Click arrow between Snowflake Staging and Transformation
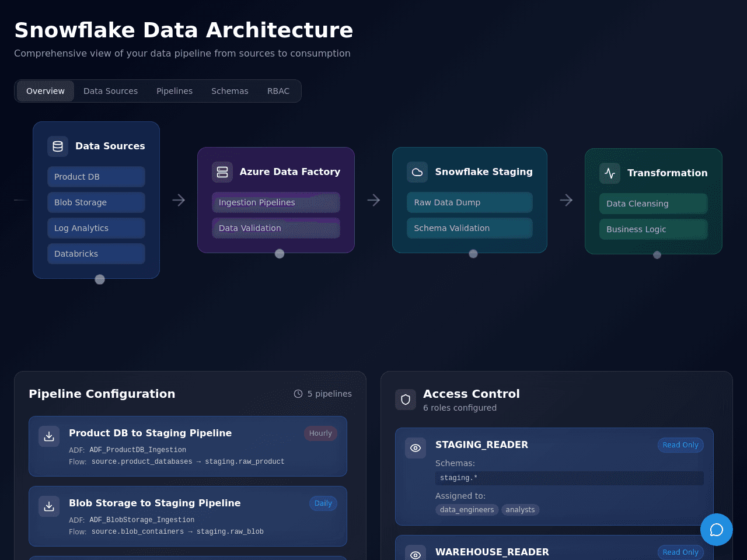This screenshot has width=747, height=560. click(x=566, y=200)
